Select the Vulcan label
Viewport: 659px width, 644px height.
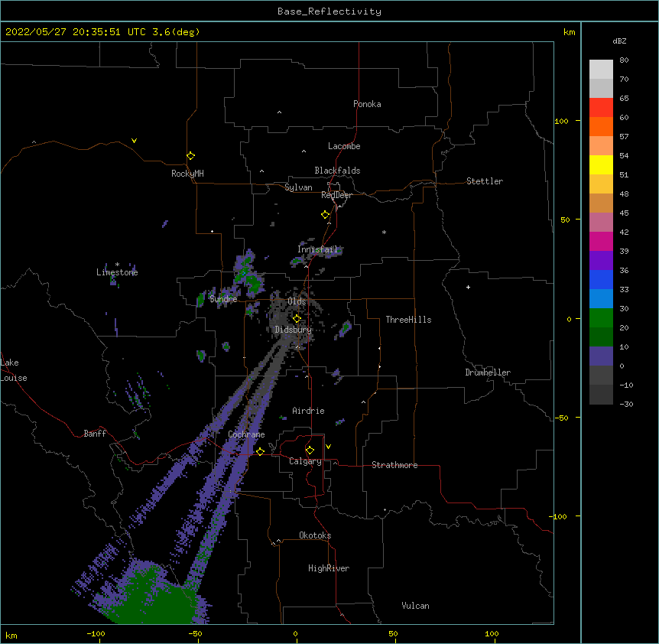tap(415, 606)
